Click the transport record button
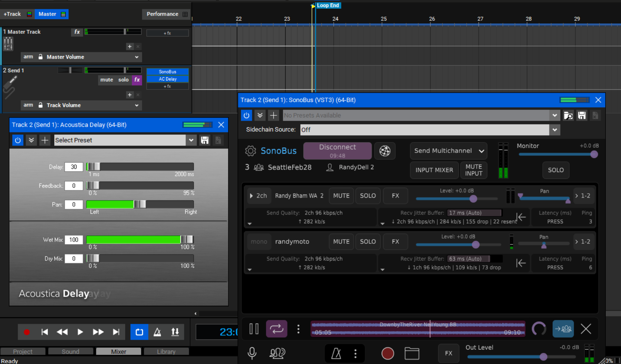 pos(27,332)
